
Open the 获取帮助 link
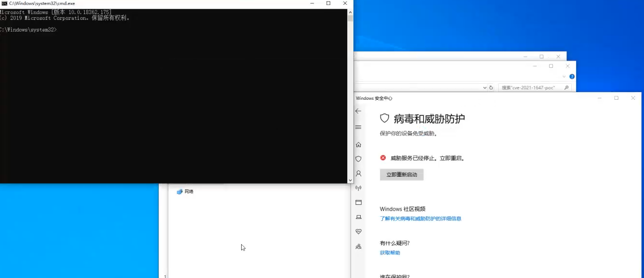point(390,252)
